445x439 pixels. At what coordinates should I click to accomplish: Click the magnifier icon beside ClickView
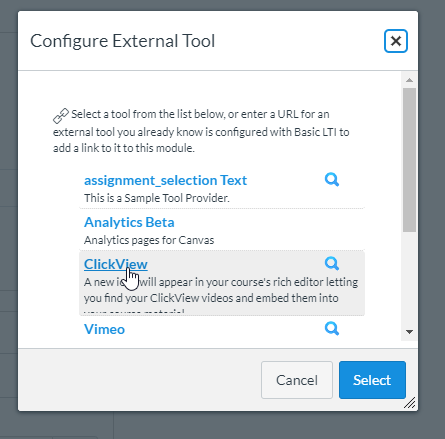332,263
